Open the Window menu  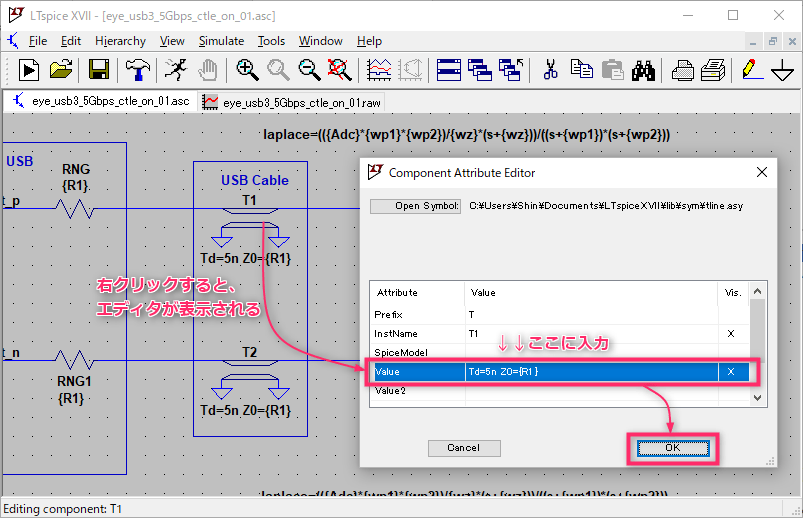[321, 41]
